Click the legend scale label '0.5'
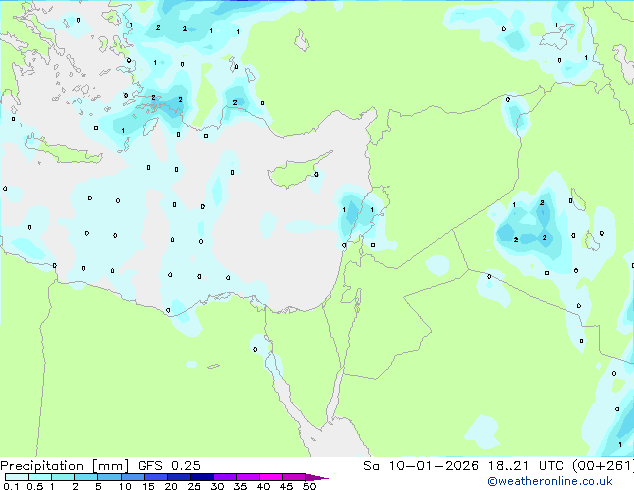634x490 pixels. click(34, 486)
